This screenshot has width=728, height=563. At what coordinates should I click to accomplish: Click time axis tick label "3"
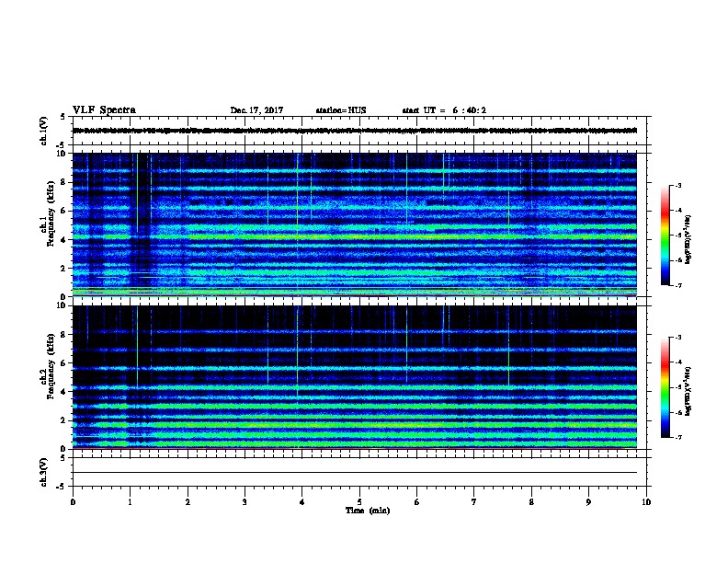click(x=245, y=502)
